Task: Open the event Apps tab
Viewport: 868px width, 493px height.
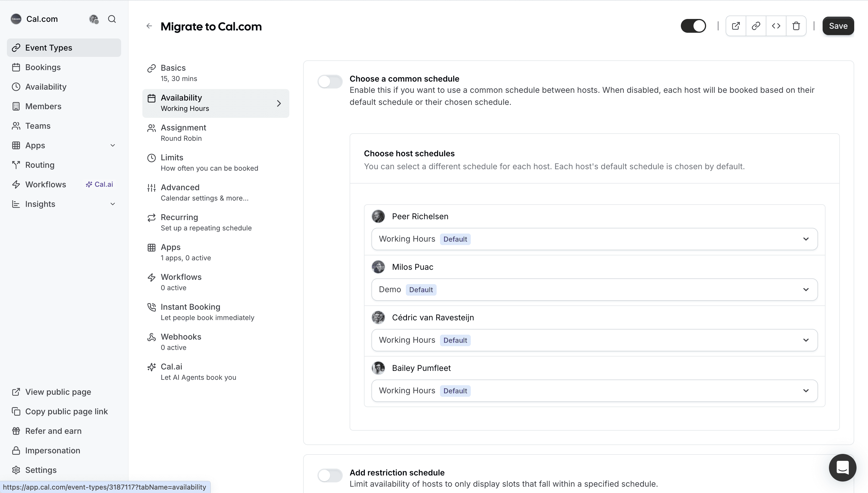Action: pyautogui.click(x=216, y=253)
